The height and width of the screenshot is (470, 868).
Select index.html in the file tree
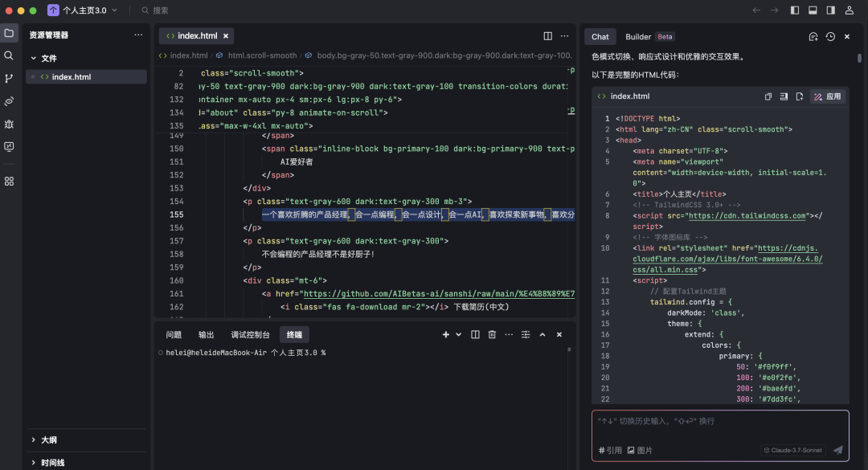pyautogui.click(x=86, y=77)
